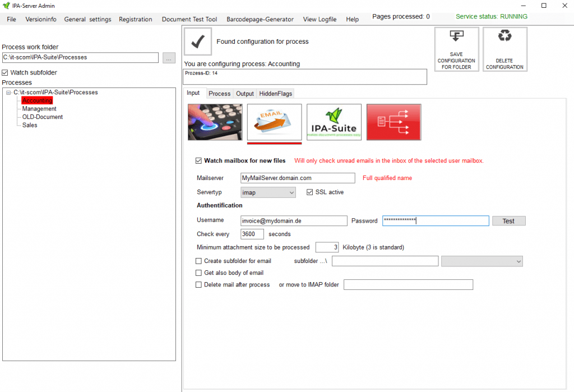Click the IPA-Server Admin title bar icon
The height and width of the screenshot is (392, 574).
click(x=6, y=6)
